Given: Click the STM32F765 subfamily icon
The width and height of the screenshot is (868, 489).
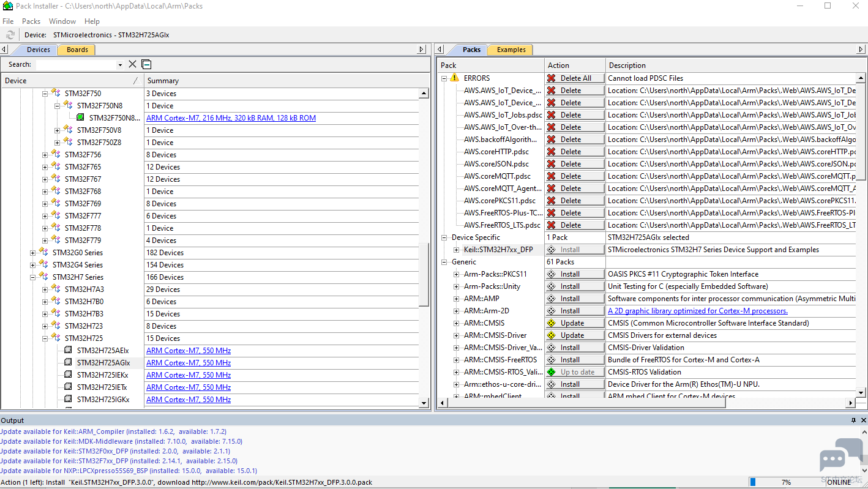Looking at the screenshot, I should [x=56, y=166].
